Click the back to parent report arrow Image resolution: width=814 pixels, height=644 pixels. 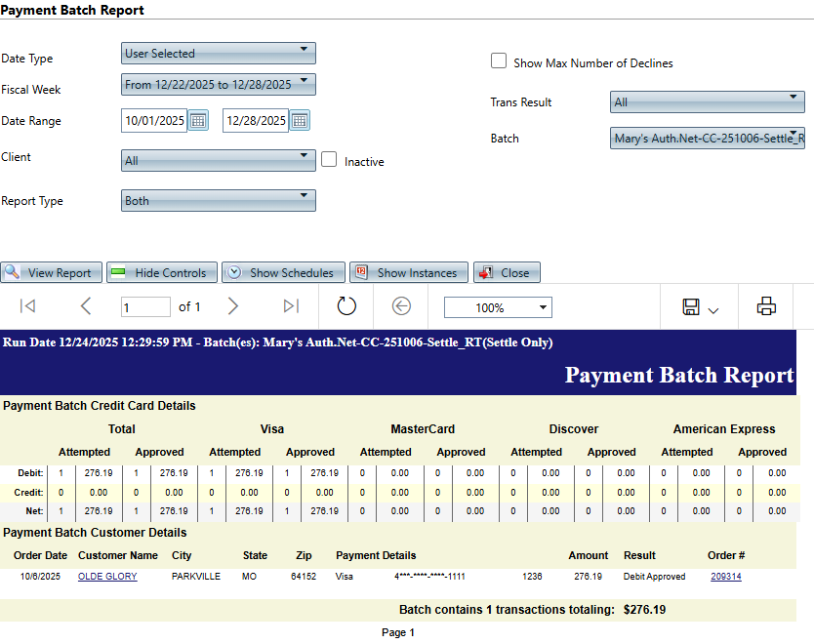click(x=401, y=306)
